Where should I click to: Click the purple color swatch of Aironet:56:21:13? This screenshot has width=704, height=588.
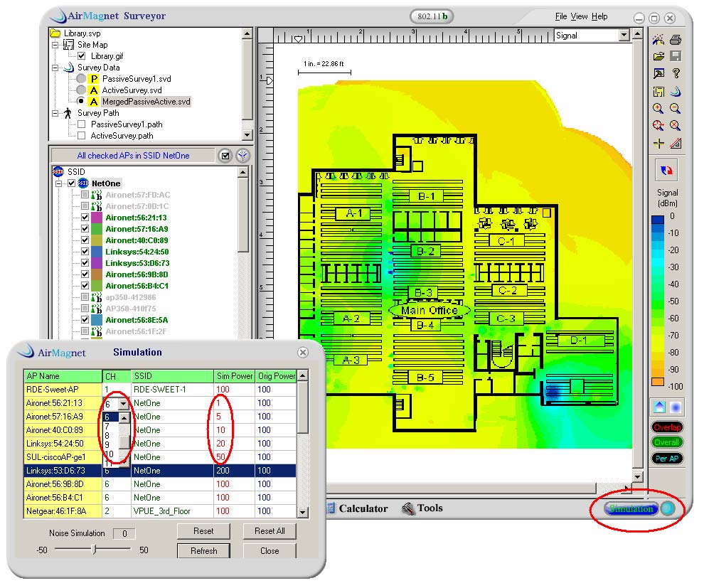(97, 218)
